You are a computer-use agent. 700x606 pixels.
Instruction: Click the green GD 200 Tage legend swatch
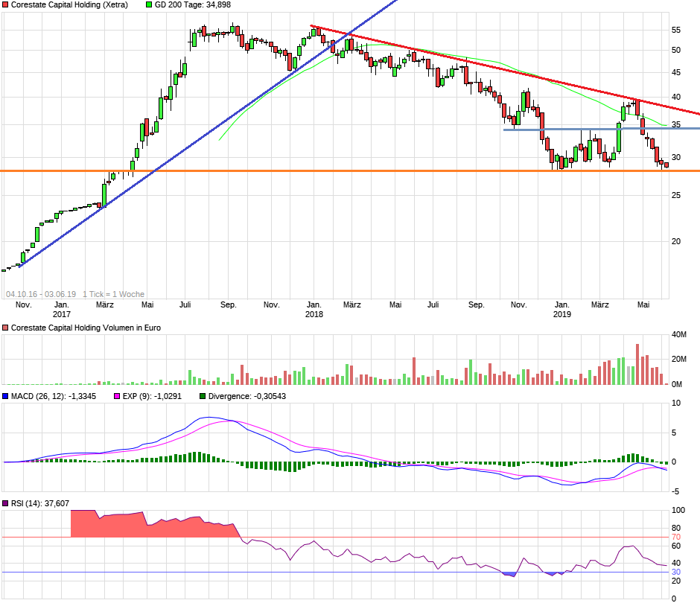click(149, 5)
